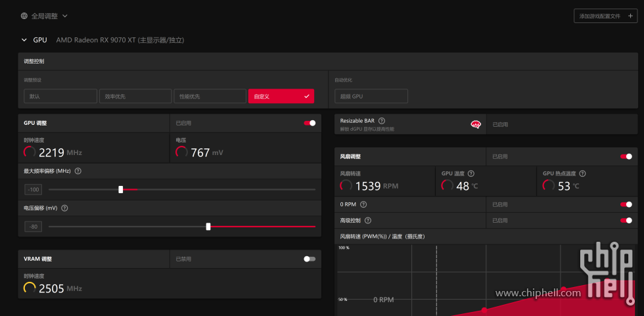
Task: Click the lower-left fan curve control point
Action: coord(485,310)
